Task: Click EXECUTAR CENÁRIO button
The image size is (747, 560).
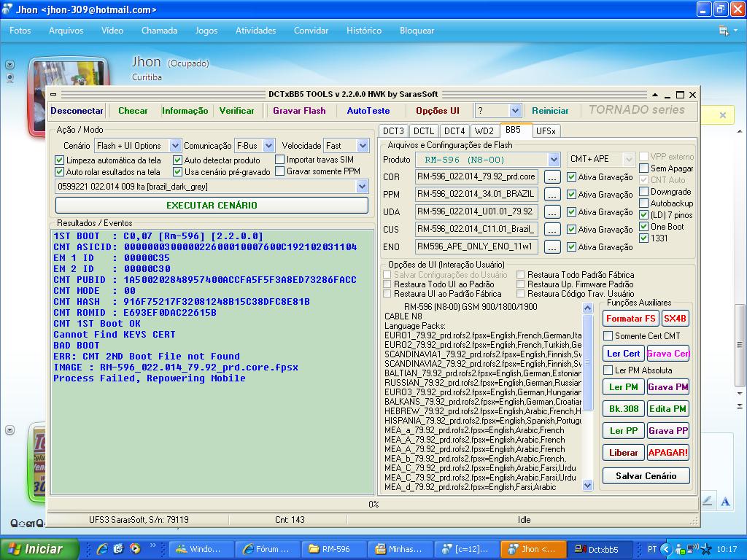Action: pos(212,205)
